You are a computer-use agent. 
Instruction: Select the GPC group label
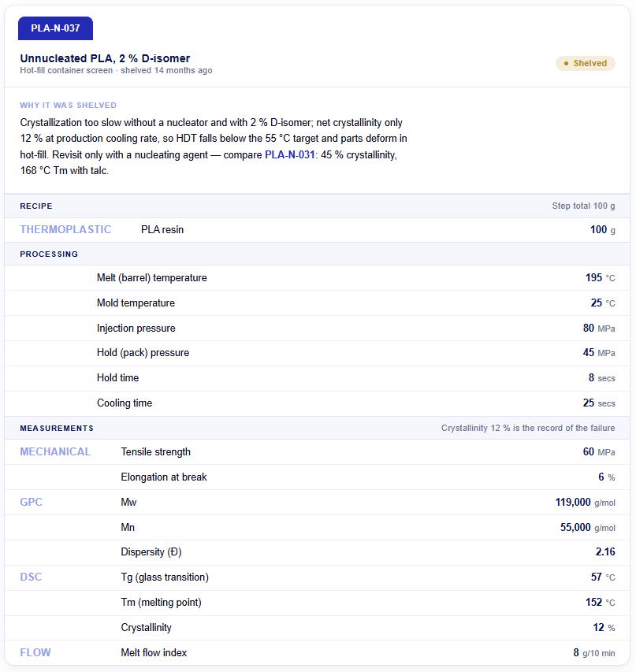31,503
